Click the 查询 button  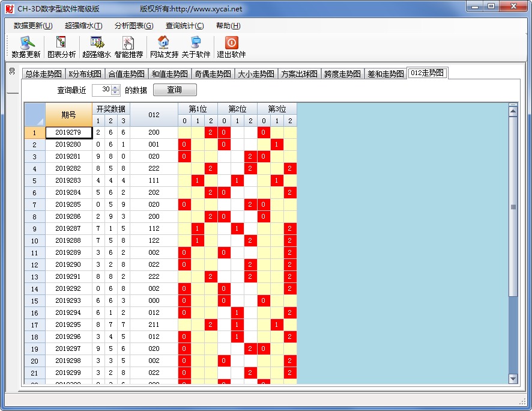click(175, 90)
